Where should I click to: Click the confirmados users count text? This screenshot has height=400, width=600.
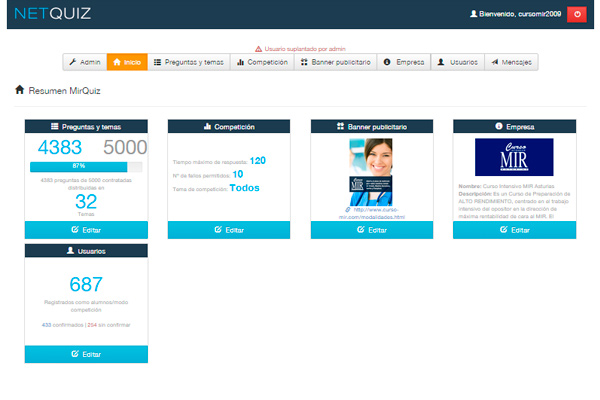62,325
